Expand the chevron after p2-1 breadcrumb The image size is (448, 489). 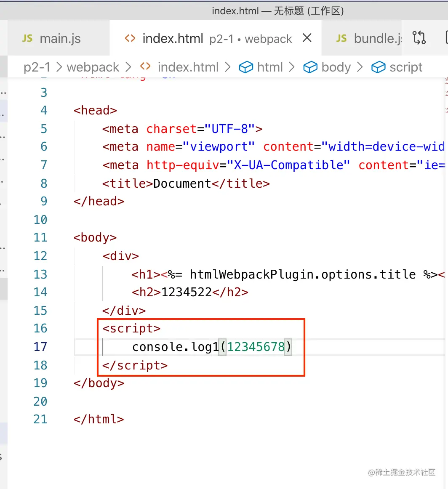pos(59,67)
